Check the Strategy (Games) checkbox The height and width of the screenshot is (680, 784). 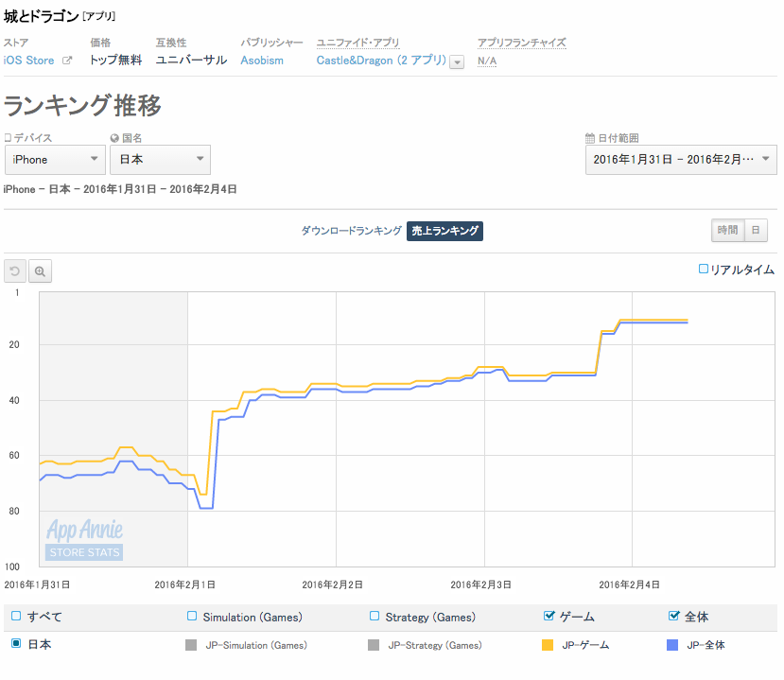point(375,616)
